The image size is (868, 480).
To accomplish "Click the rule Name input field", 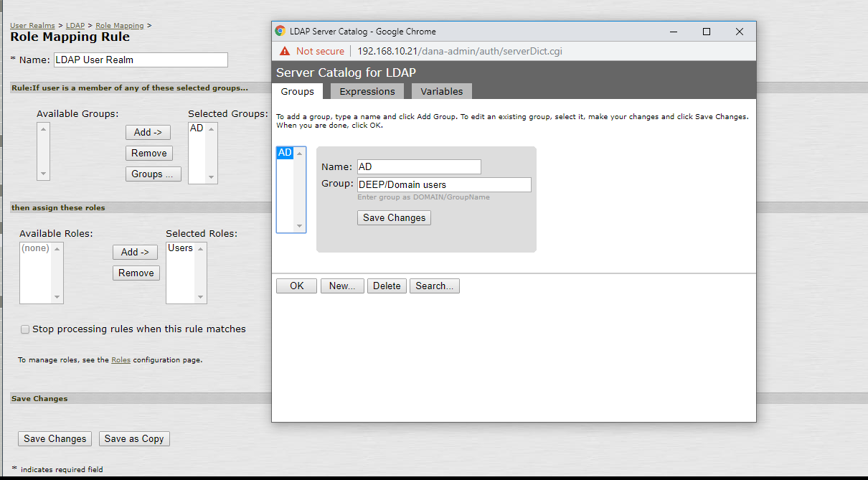I will (x=141, y=60).
